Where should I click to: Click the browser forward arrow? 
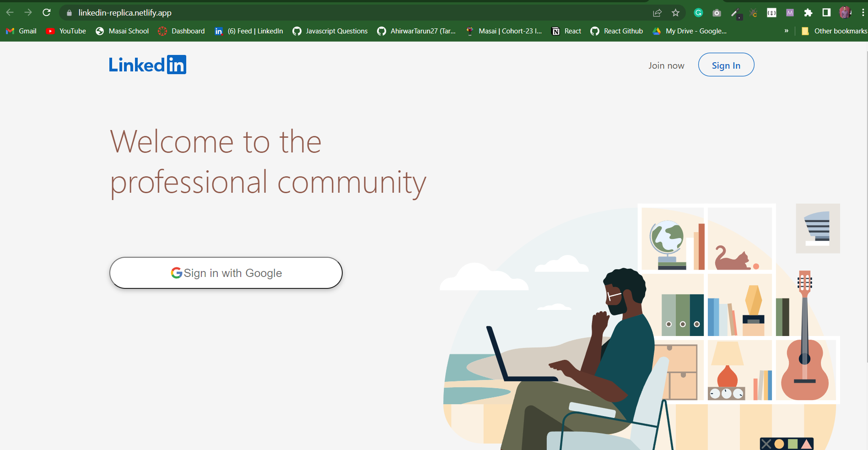pos(28,12)
